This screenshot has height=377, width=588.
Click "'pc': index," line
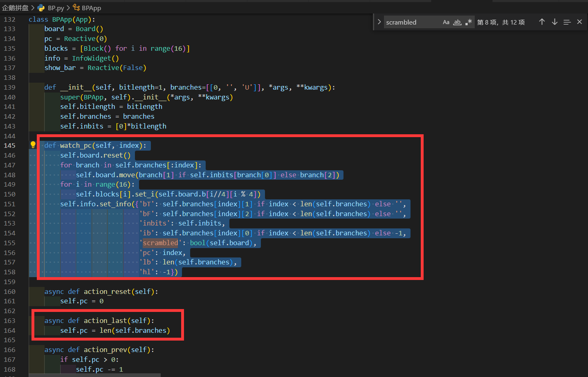[163, 253]
